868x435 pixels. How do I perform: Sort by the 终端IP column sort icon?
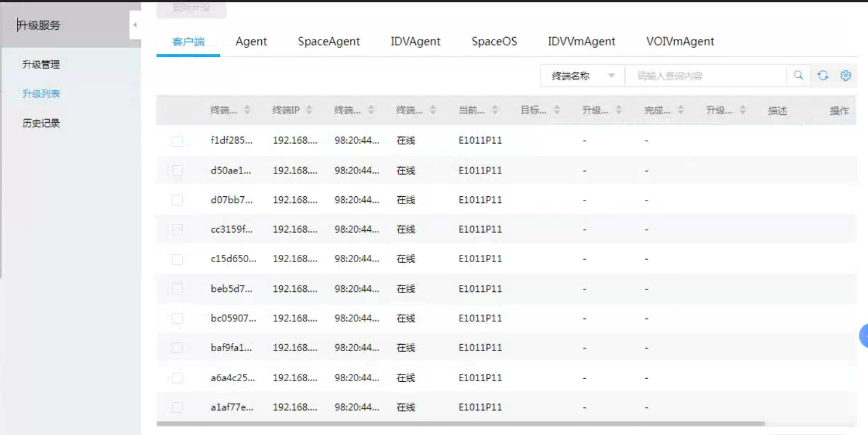click(x=309, y=110)
